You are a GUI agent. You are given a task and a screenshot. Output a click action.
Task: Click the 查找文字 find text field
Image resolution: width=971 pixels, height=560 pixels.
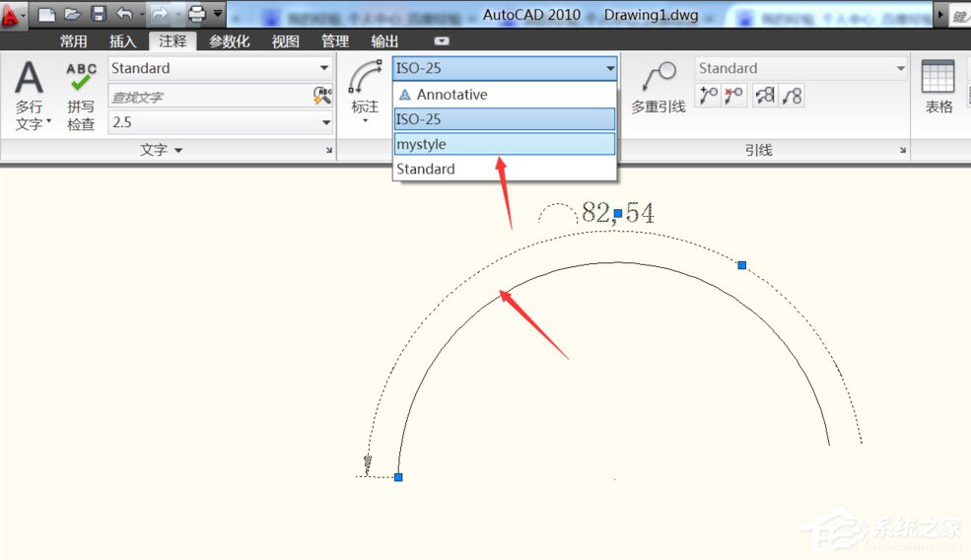(207, 97)
